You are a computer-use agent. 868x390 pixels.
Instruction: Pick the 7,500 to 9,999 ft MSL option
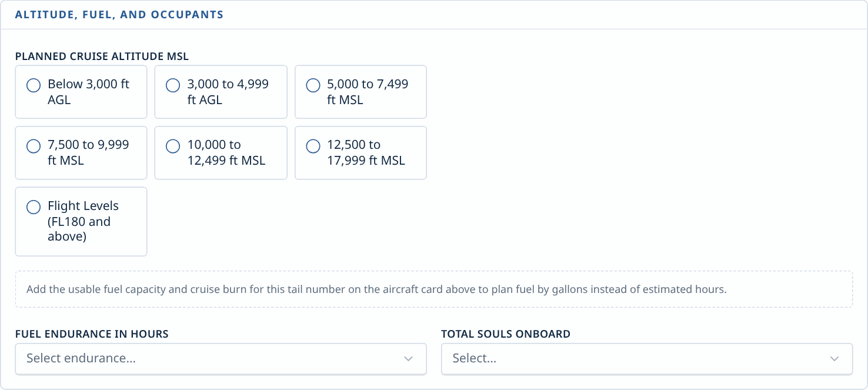pyautogui.click(x=81, y=152)
